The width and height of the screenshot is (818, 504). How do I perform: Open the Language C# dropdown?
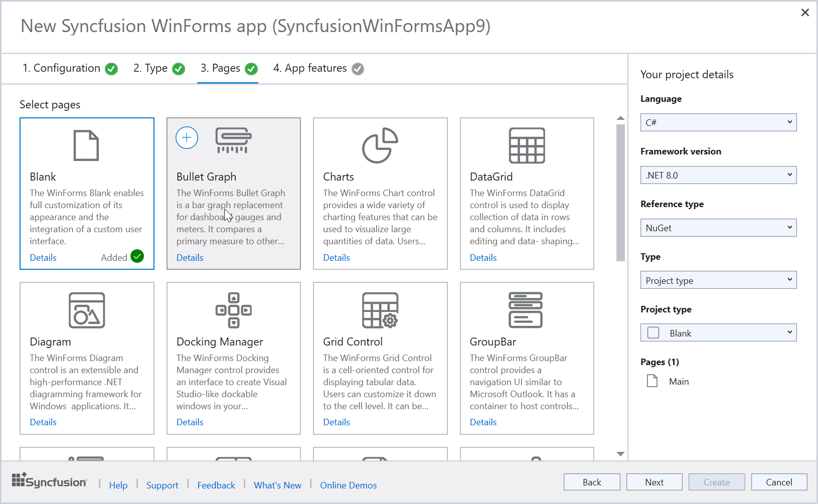[x=718, y=122]
